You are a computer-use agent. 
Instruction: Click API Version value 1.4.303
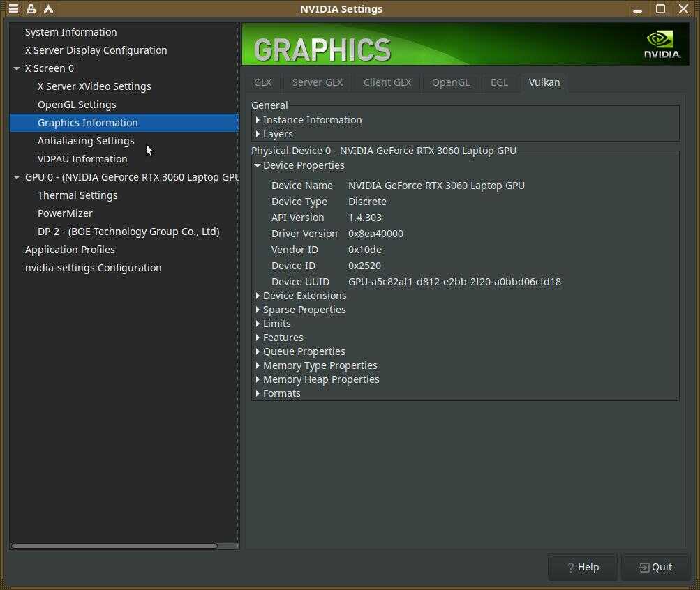click(x=365, y=218)
